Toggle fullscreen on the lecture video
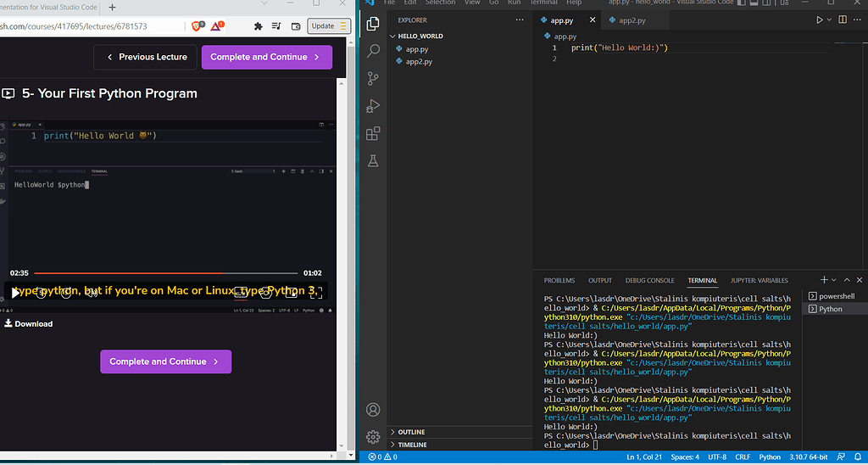Viewport: 868px width, 465px height. (x=315, y=293)
